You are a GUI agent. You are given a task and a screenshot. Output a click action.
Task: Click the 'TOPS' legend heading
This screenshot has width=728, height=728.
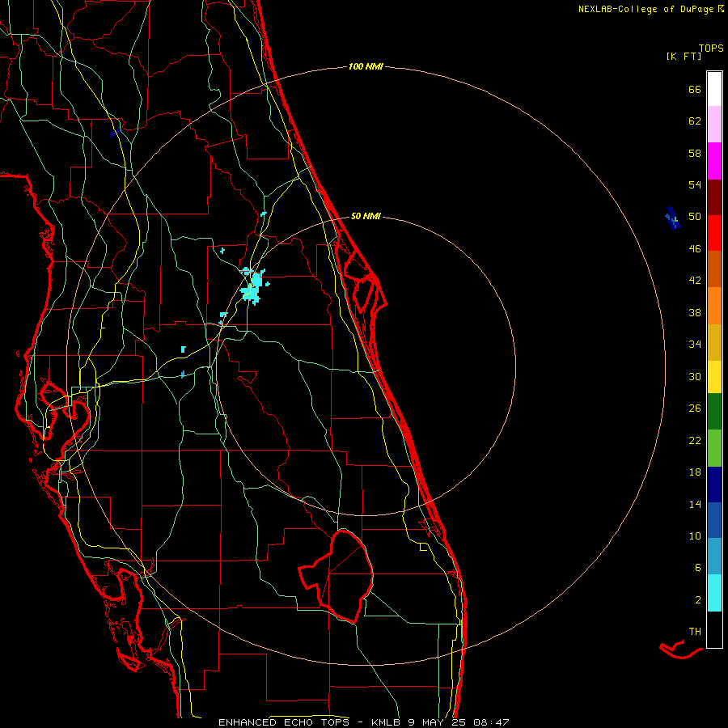pos(711,48)
